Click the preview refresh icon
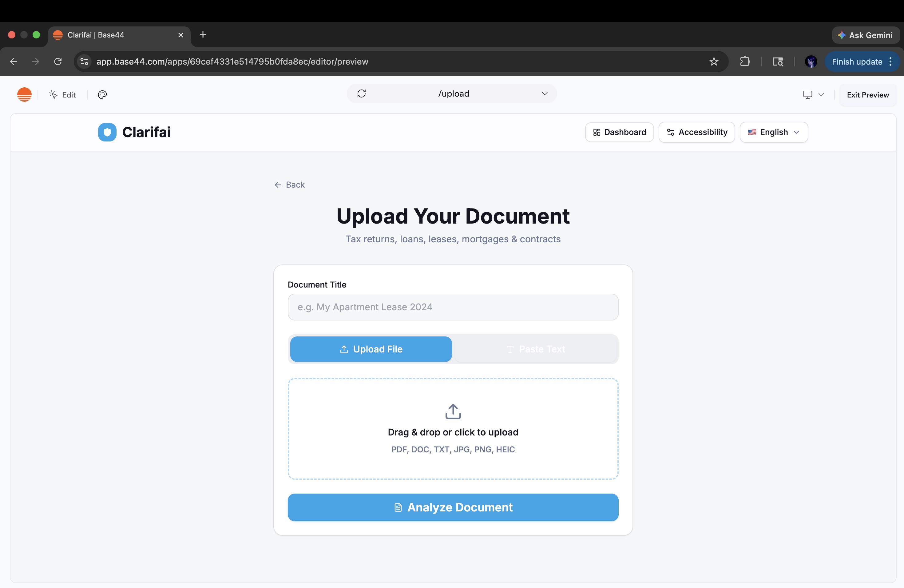Viewport: 904px width, 588px height. [361, 94]
